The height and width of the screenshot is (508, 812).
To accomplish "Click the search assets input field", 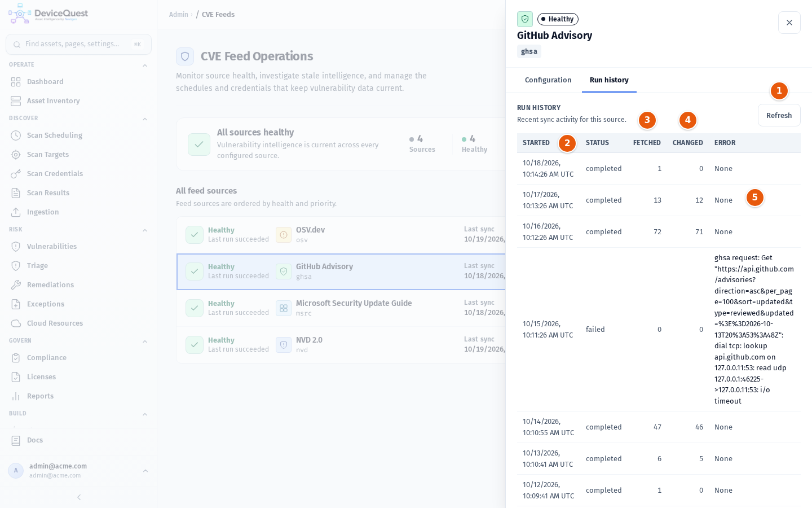I will [78, 44].
